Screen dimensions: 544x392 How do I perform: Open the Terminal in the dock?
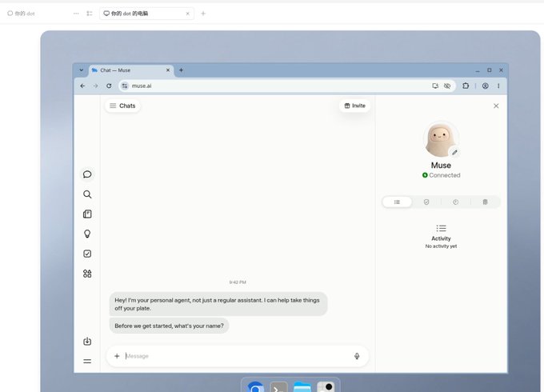click(x=279, y=387)
